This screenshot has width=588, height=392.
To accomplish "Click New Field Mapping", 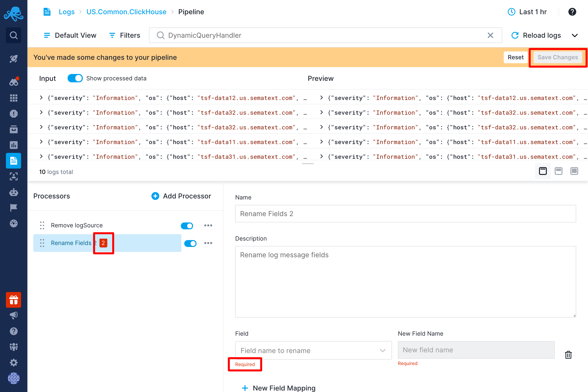I will tap(279, 388).
